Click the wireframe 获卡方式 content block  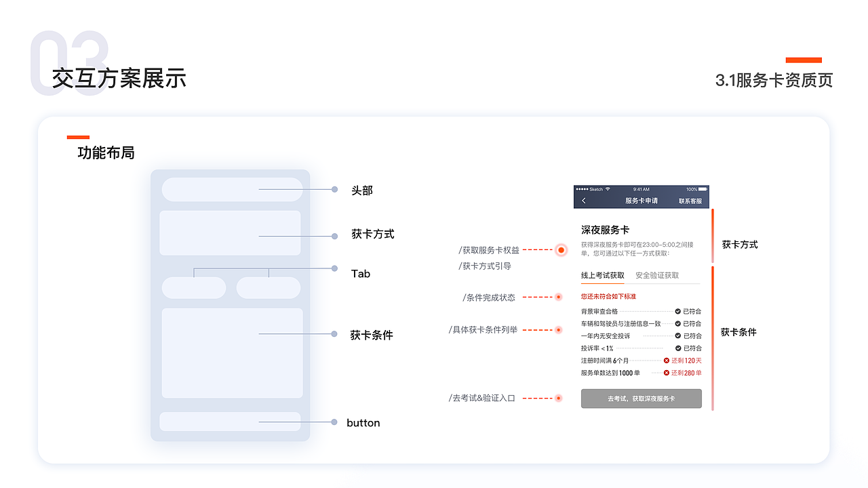point(230,233)
